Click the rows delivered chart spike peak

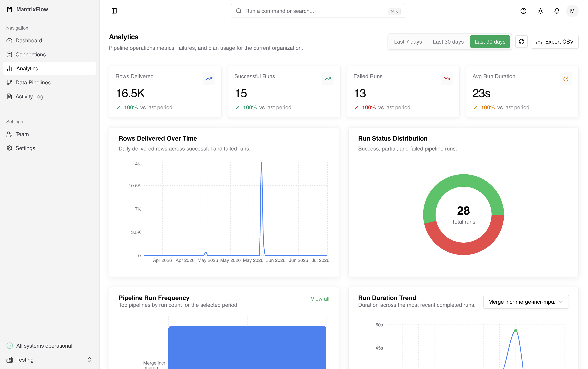tap(261, 163)
